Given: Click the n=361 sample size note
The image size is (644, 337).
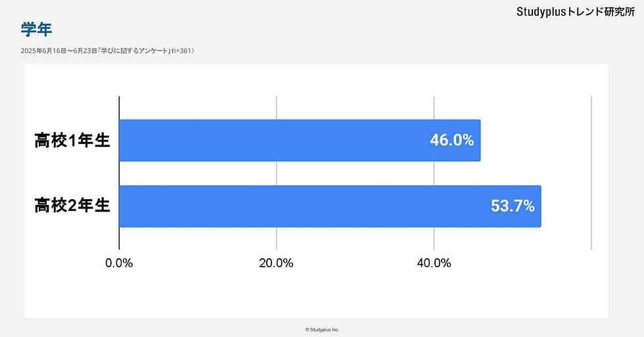Looking at the screenshot, I should tap(183, 51).
